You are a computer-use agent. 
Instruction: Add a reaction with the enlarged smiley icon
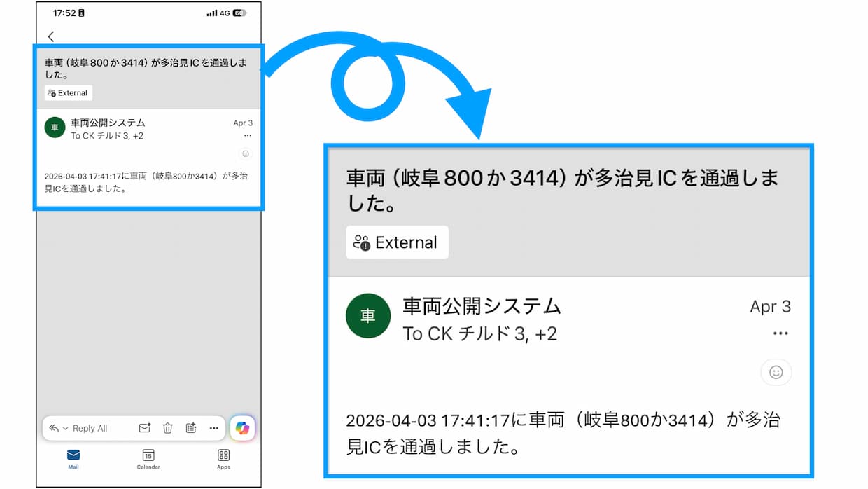pyautogui.click(x=776, y=372)
